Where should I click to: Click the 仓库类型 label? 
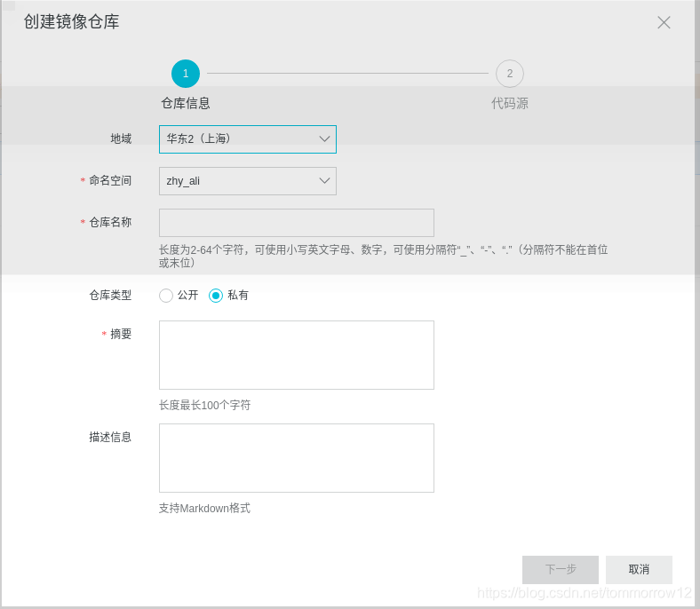110,296
